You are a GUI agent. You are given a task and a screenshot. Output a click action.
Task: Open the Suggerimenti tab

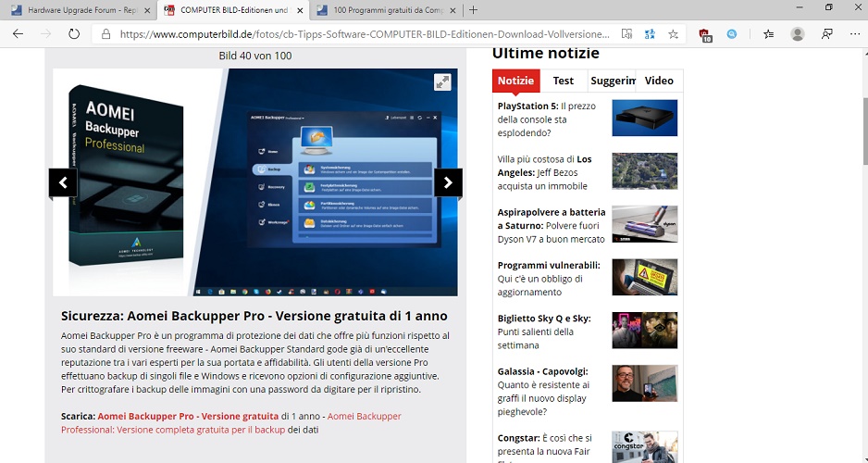point(612,81)
